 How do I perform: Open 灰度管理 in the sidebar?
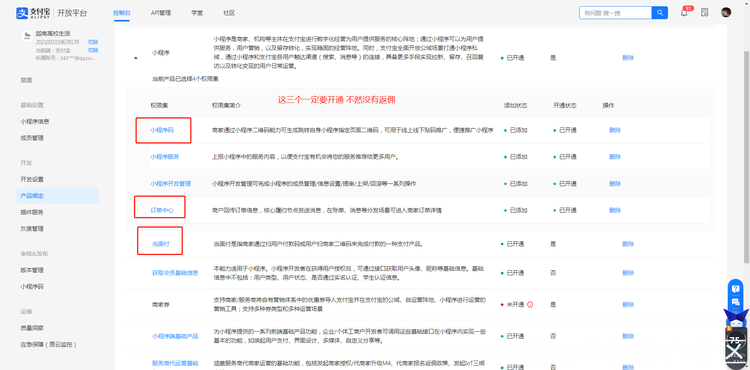pos(32,229)
